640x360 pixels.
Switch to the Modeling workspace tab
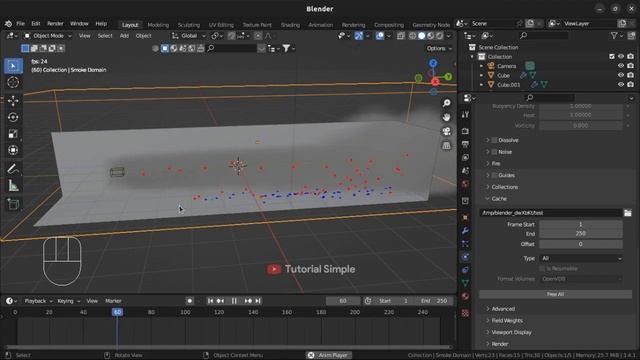158,25
